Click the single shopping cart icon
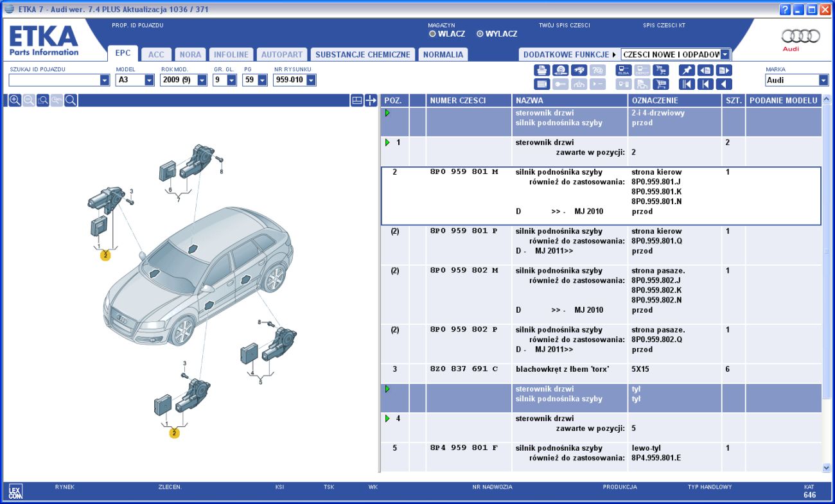This screenshot has width=835, height=504. coord(660,84)
